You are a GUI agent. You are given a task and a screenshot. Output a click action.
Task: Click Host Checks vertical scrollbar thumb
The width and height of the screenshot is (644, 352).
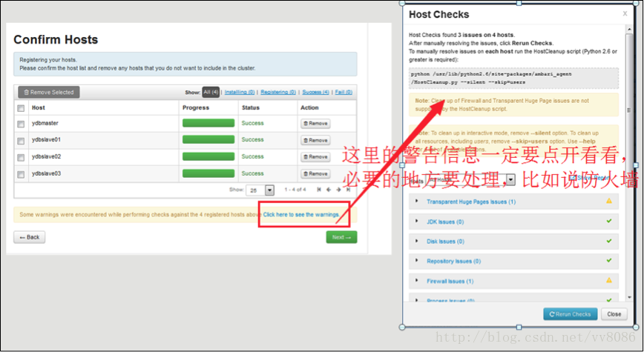(x=629, y=110)
